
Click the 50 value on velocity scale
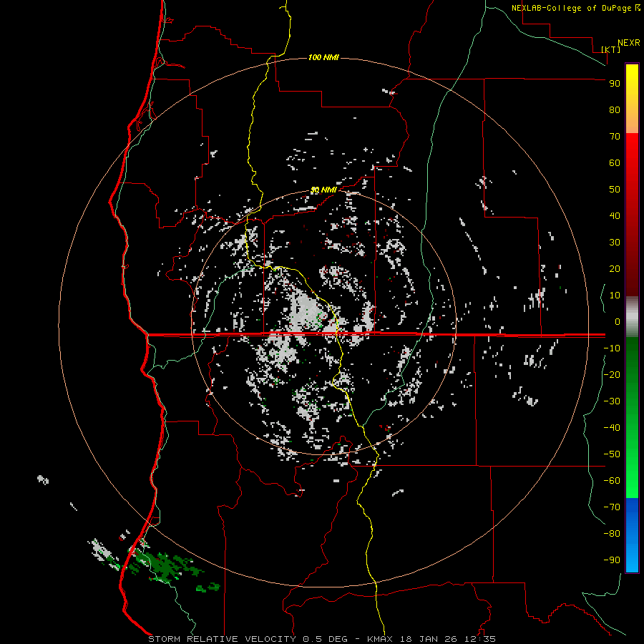615,190
